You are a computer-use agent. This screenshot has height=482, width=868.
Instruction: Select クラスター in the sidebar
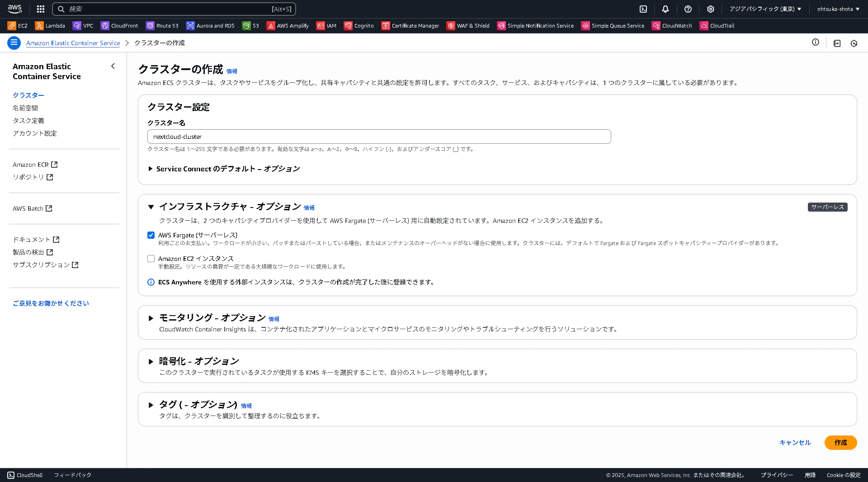[x=28, y=95]
